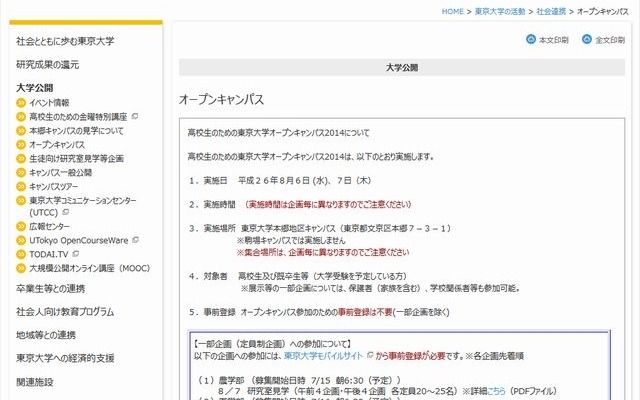Go to HOME breadcrumb link

(x=452, y=11)
